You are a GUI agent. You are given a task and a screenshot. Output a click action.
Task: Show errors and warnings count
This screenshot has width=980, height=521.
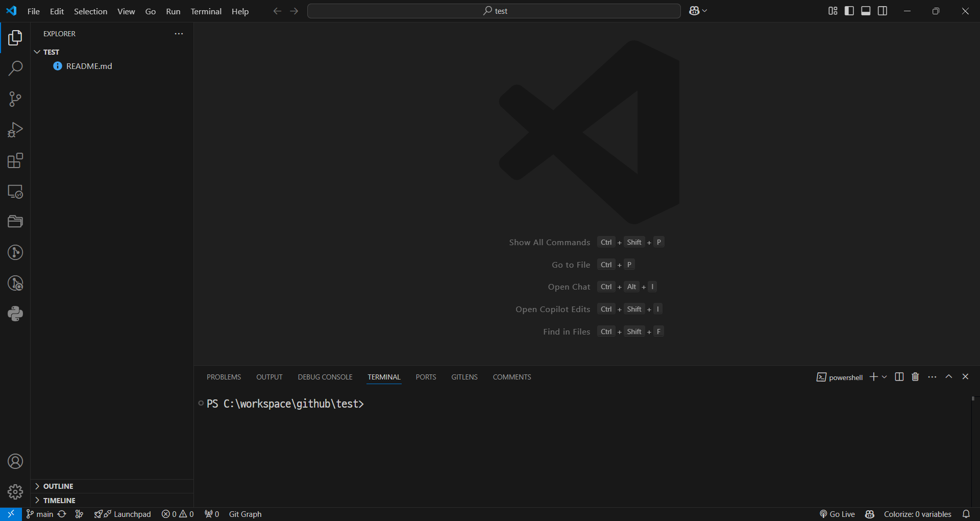pyautogui.click(x=178, y=514)
